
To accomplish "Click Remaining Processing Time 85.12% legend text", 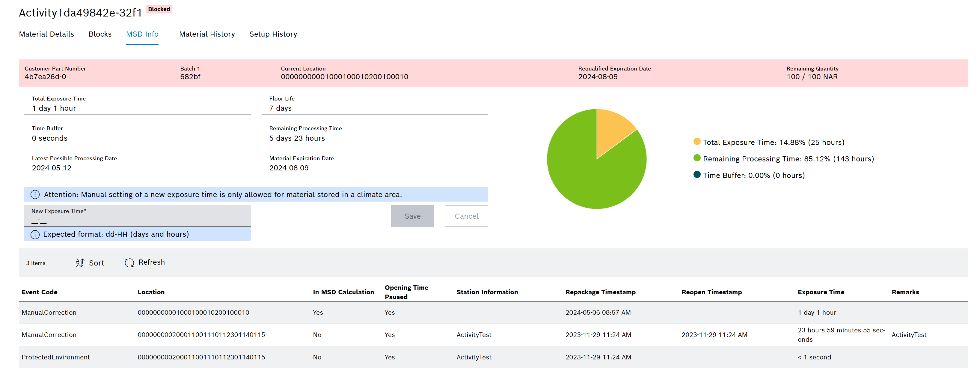I will (x=788, y=159).
